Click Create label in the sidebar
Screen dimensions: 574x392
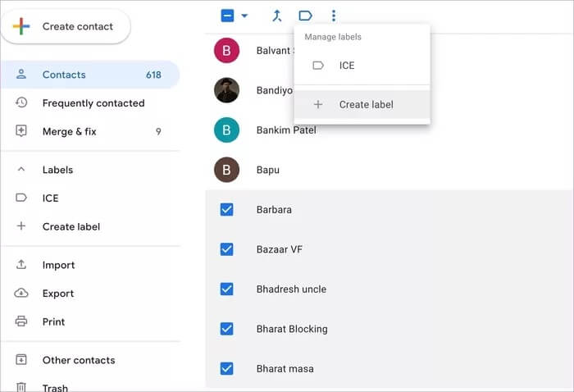tap(90, 226)
